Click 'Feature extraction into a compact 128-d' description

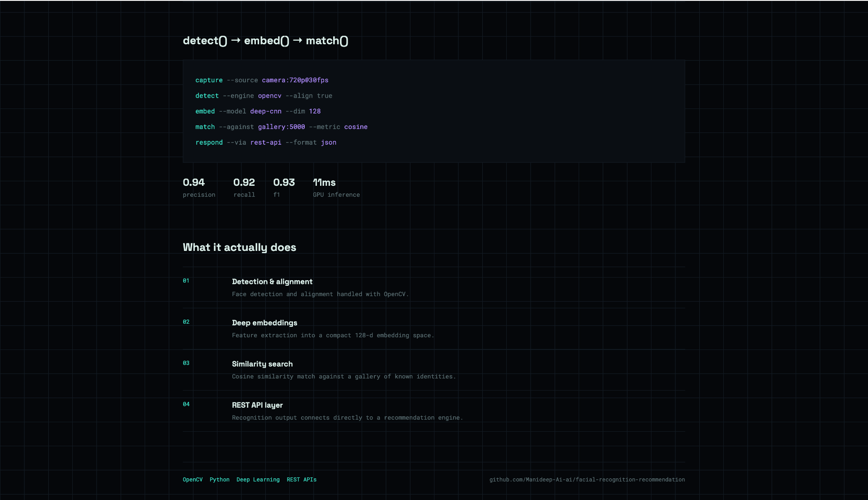click(x=333, y=335)
